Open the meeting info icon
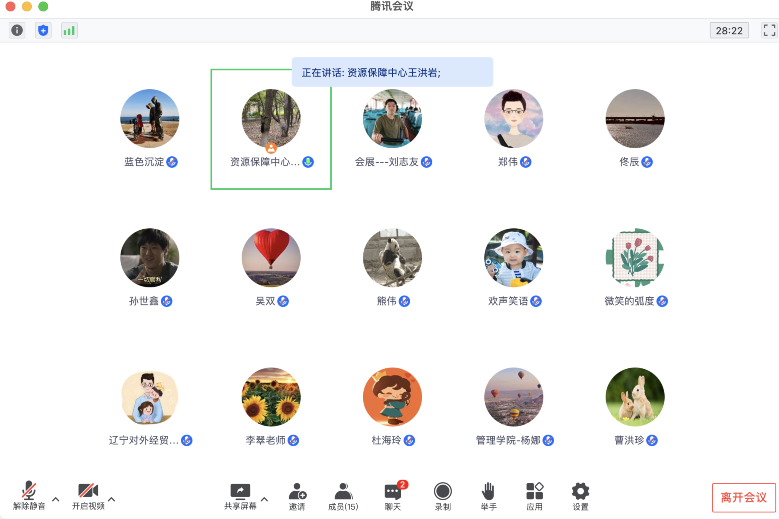 (17, 30)
